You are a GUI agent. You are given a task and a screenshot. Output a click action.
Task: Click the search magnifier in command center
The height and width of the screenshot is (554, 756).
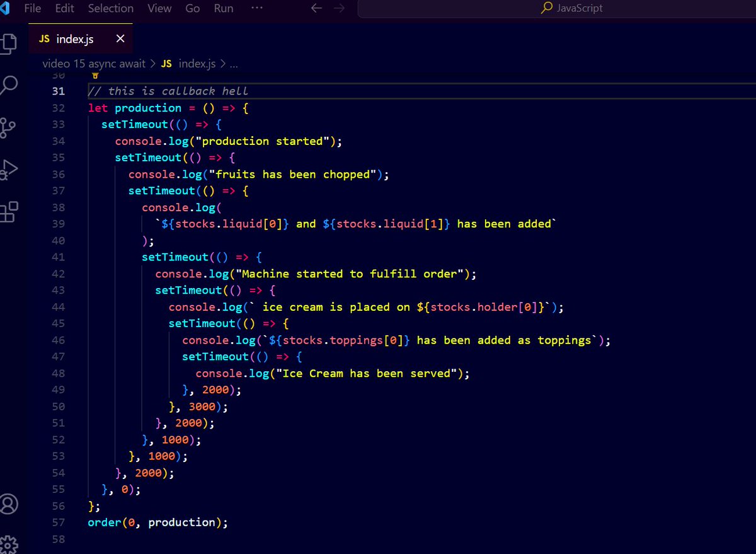(x=547, y=8)
